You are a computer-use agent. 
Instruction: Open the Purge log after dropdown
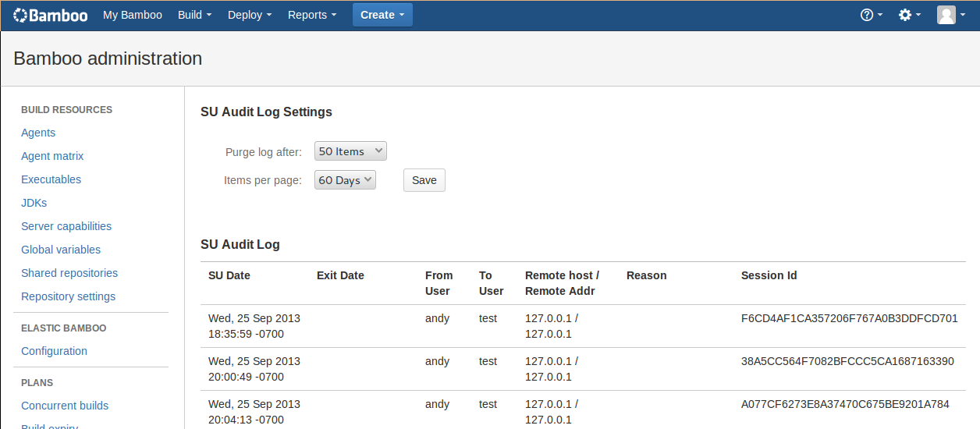[x=350, y=151]
